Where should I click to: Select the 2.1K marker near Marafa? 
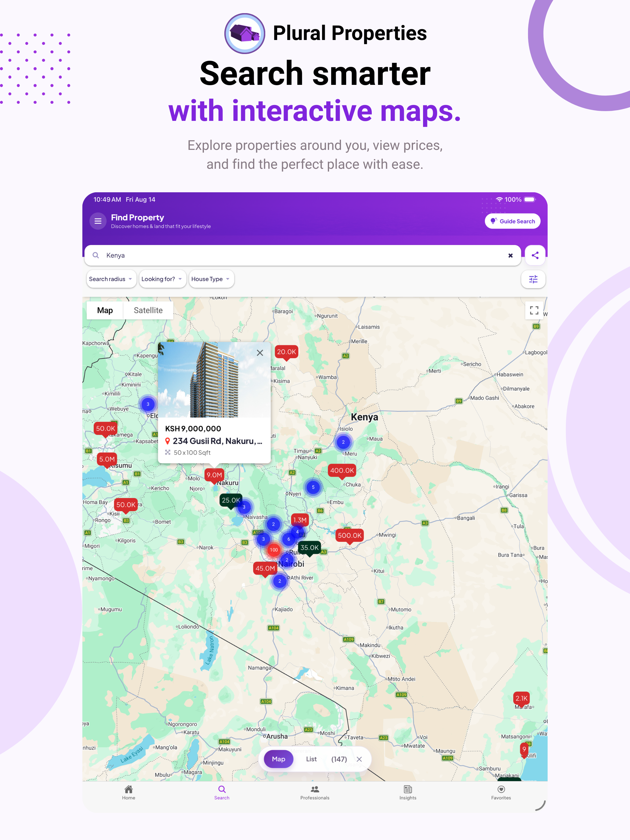click(x=521, y=699)
